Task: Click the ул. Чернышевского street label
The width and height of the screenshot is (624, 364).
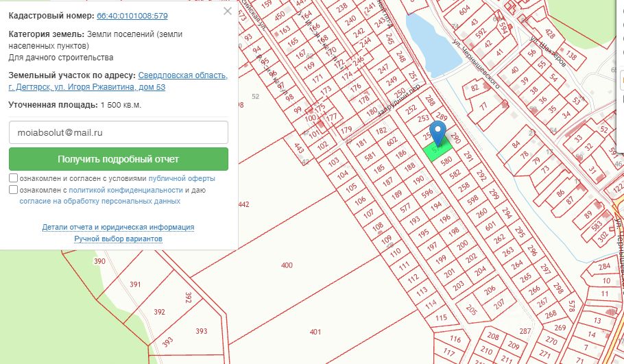Action: [476, 63]
